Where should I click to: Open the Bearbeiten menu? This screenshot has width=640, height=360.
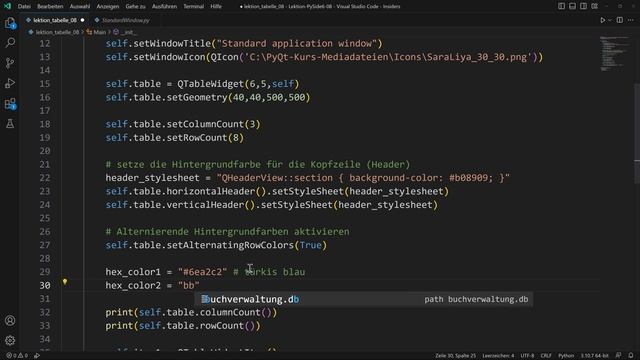pyautogui.click(x=50, y=6)
